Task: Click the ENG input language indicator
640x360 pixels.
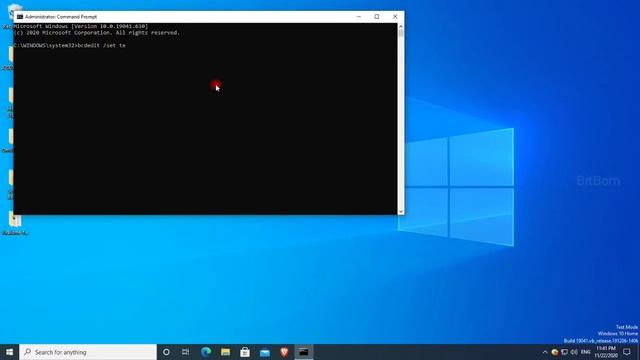Action: pos(586,352)
